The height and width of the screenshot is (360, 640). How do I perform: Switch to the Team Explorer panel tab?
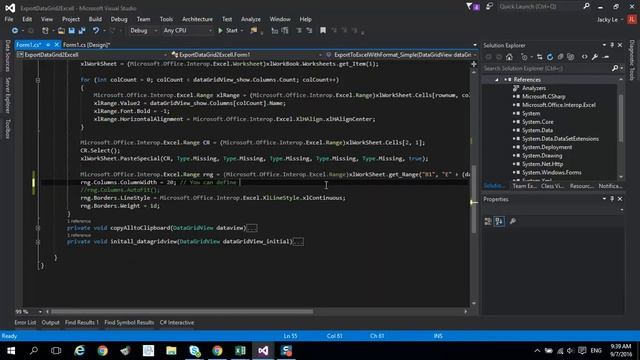(x=524, y=186)
